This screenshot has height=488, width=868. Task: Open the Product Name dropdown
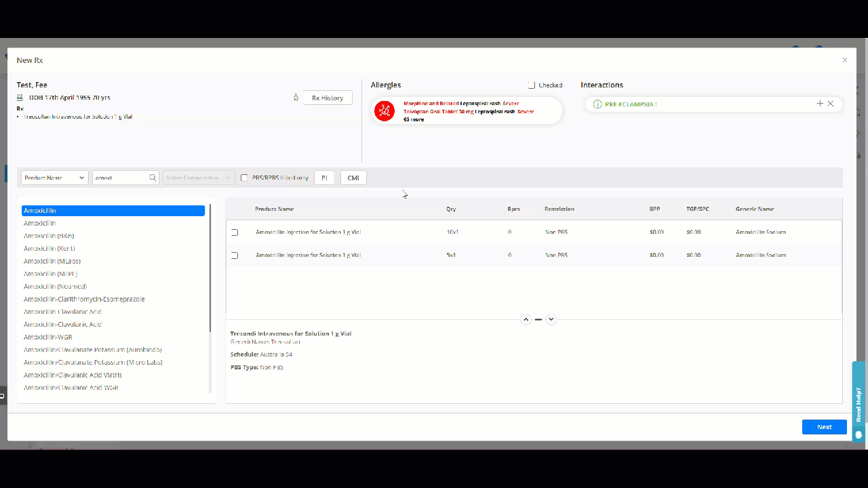(54, 177)
